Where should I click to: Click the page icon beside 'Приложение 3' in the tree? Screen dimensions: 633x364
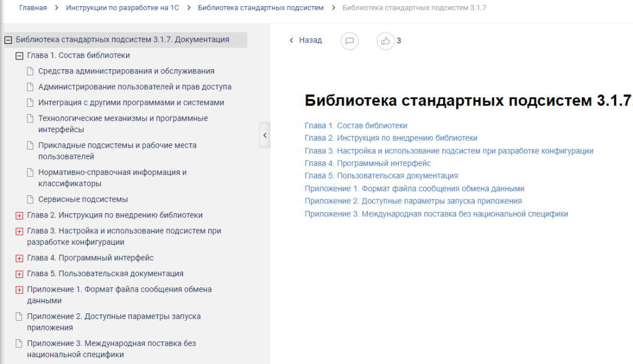[19, 343]
